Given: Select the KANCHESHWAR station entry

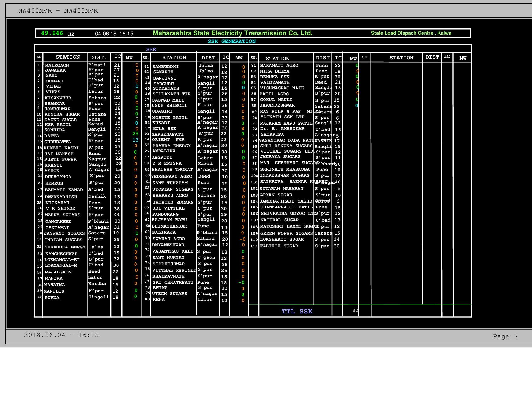Looking at the screenshot, I should click(61, 254).
